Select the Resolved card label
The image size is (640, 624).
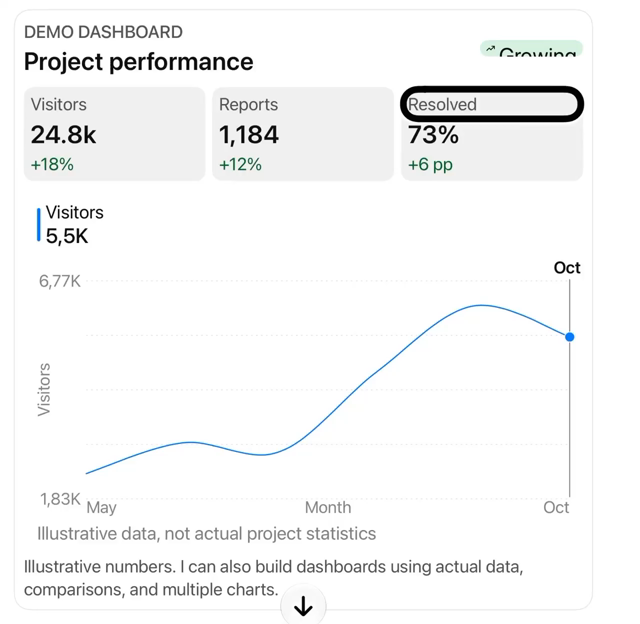442,104
